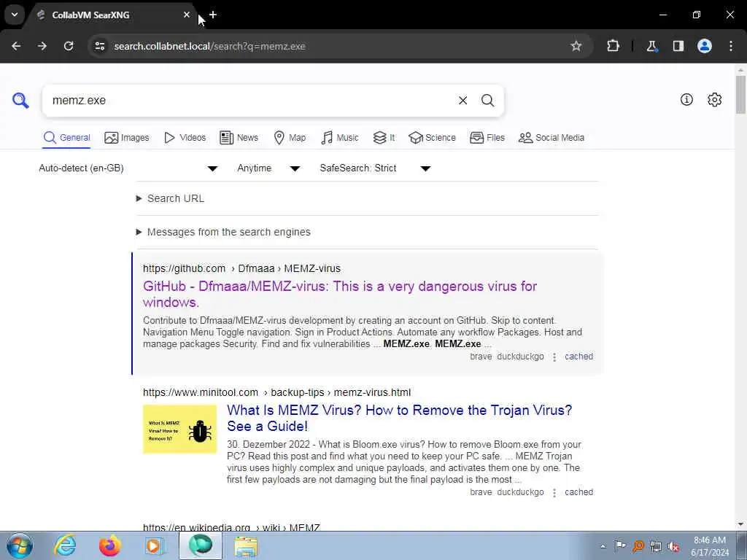The height and width of the screenshot is (560, 747).
Task: Open GitHub result three-dot options
Action: tap(554, 357)
